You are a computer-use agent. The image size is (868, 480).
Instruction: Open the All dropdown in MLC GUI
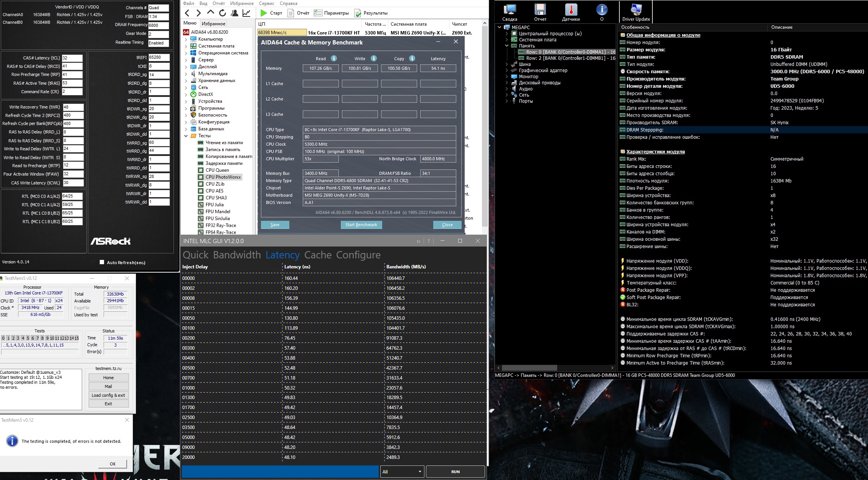(402, 472)
